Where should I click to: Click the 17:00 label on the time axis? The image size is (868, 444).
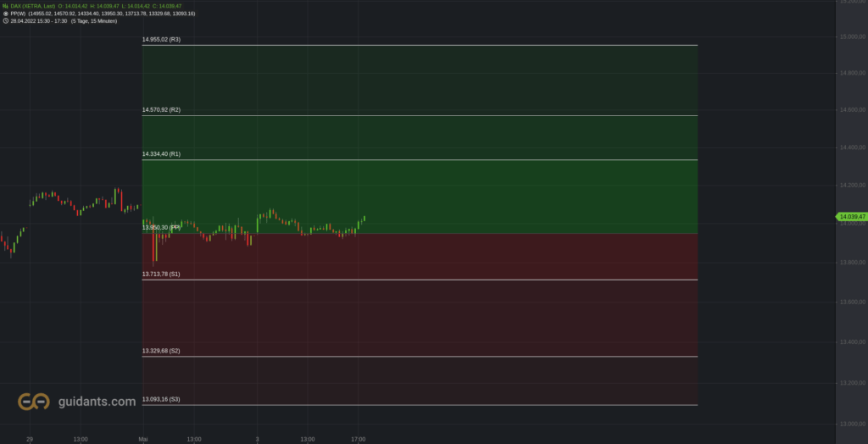coord(359,440)
